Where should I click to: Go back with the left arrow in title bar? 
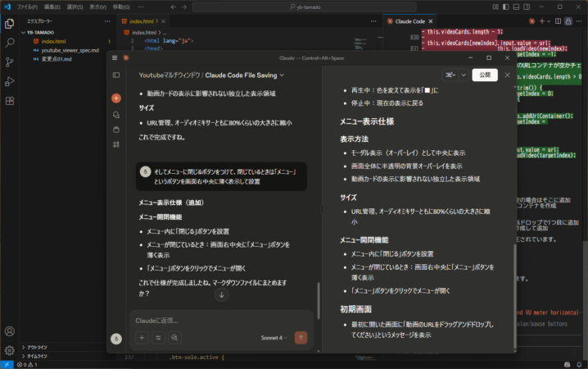click(x=174, y=7)
